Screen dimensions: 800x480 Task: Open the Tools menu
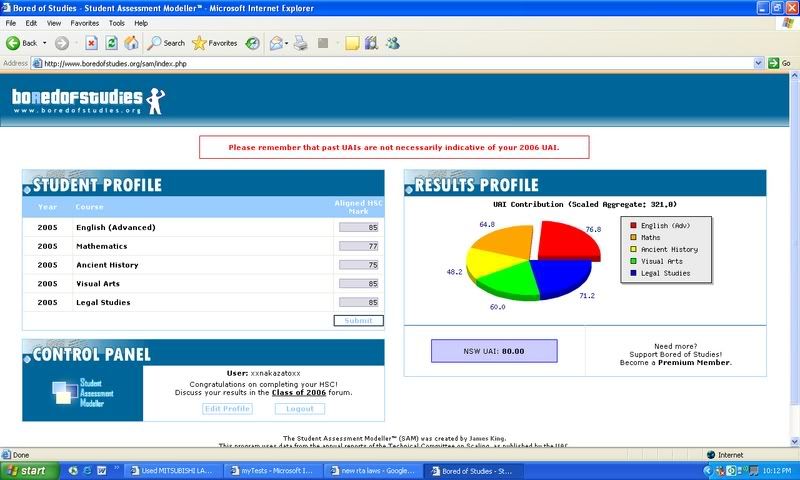pos(116,23)
